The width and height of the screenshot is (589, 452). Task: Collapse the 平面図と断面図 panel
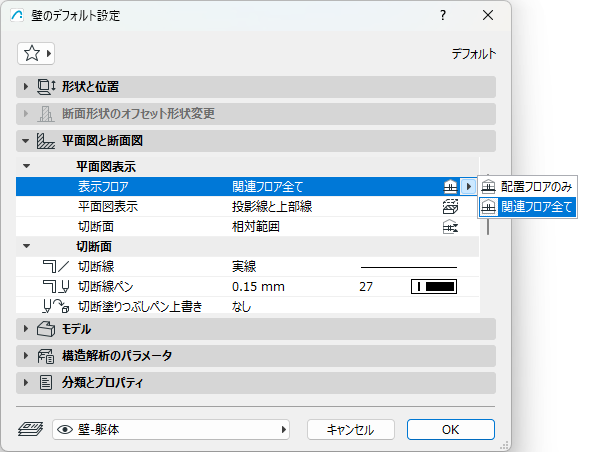(26, 141)
